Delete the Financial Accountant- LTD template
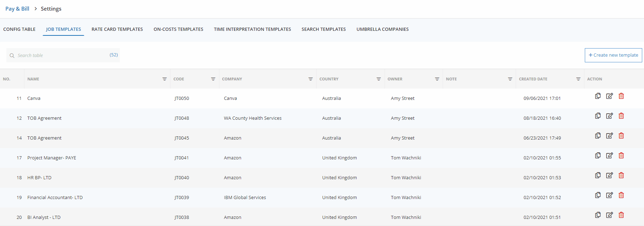The width and height of the screenshot is (644, 226). click(621, 195)
